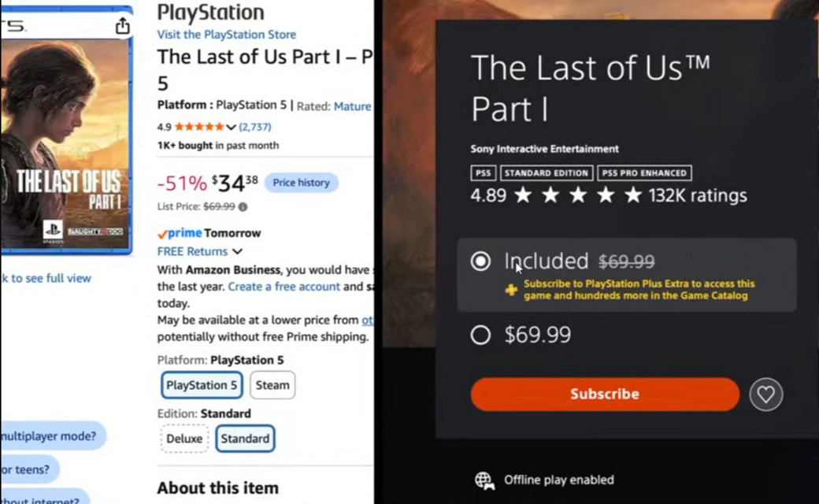Open Visit the PlayStation Store link
819x504 pixels.
[x=227, y=35]
